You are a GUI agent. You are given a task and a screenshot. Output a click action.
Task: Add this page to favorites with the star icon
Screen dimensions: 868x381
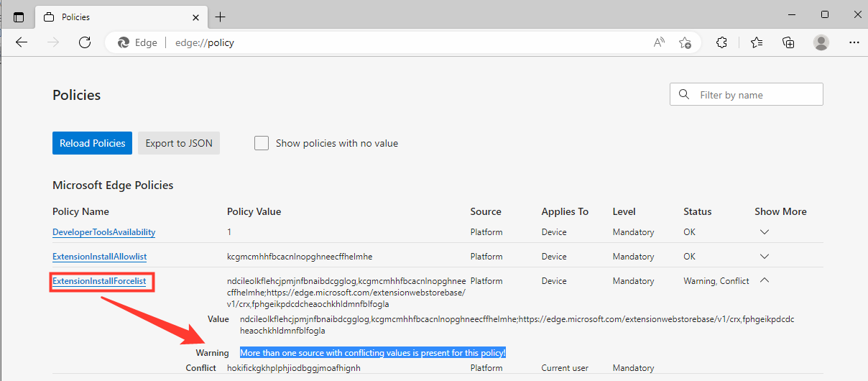[x=685, y=42]
